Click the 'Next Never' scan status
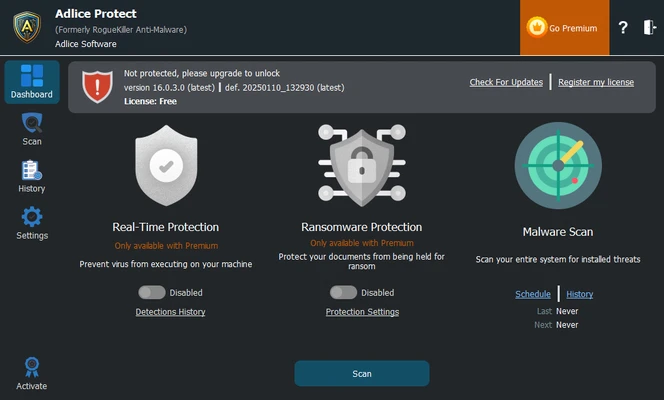This screenshot has height=400, width=664. 556,325
